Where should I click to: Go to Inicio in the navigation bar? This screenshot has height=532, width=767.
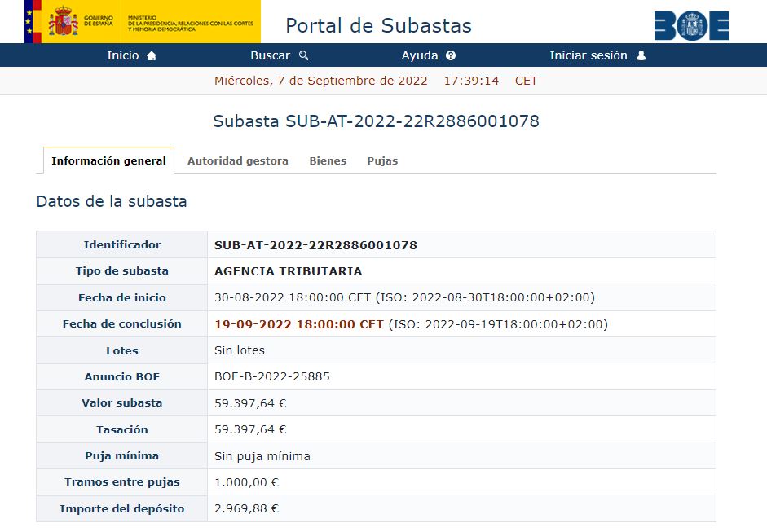[123, 56]
